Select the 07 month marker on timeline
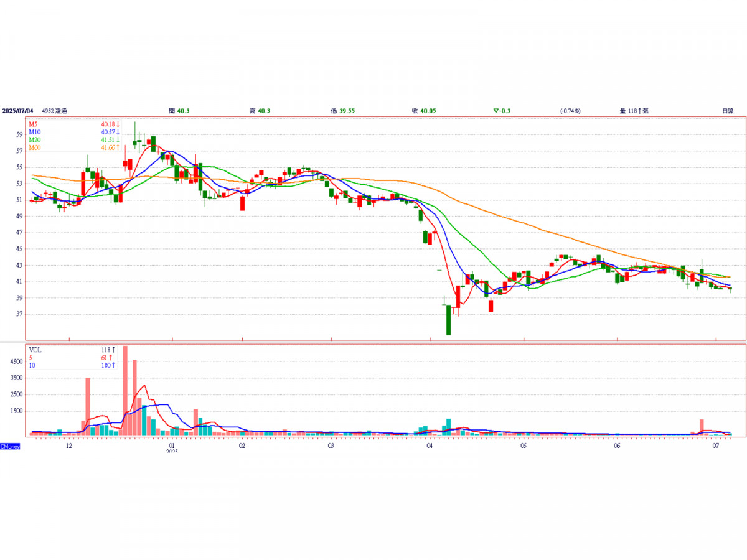 click(716, 446)
